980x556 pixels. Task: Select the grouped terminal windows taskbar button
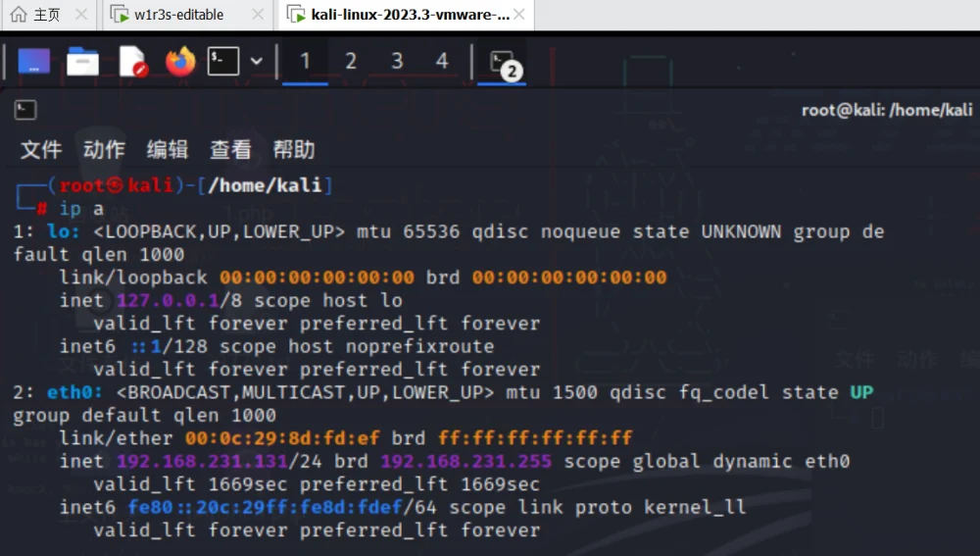(502, 63)
